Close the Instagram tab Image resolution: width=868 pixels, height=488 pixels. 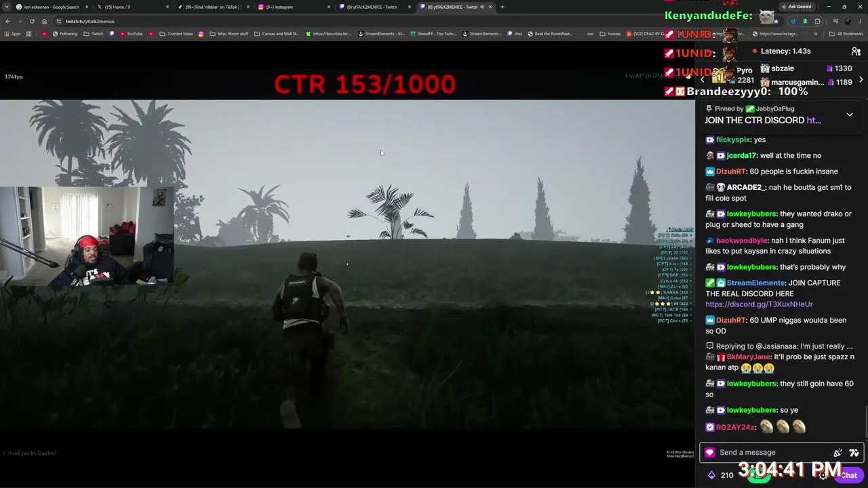point(329,7)
